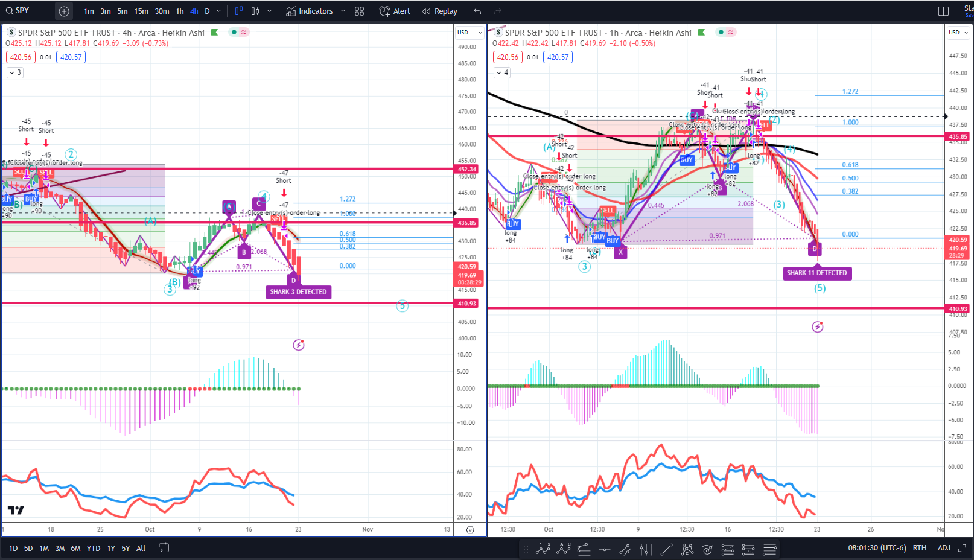Open the Indicators menu
The width and height of the screenshot is (974, 560).
pos(309,11)
